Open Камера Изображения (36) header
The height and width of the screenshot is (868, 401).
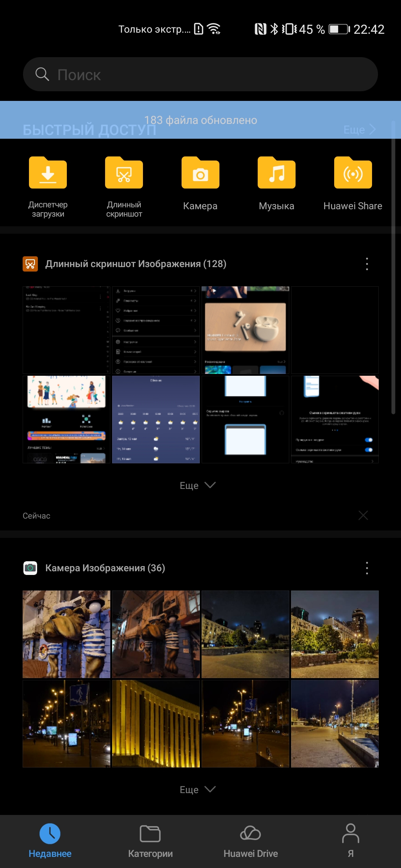(105, 568)
